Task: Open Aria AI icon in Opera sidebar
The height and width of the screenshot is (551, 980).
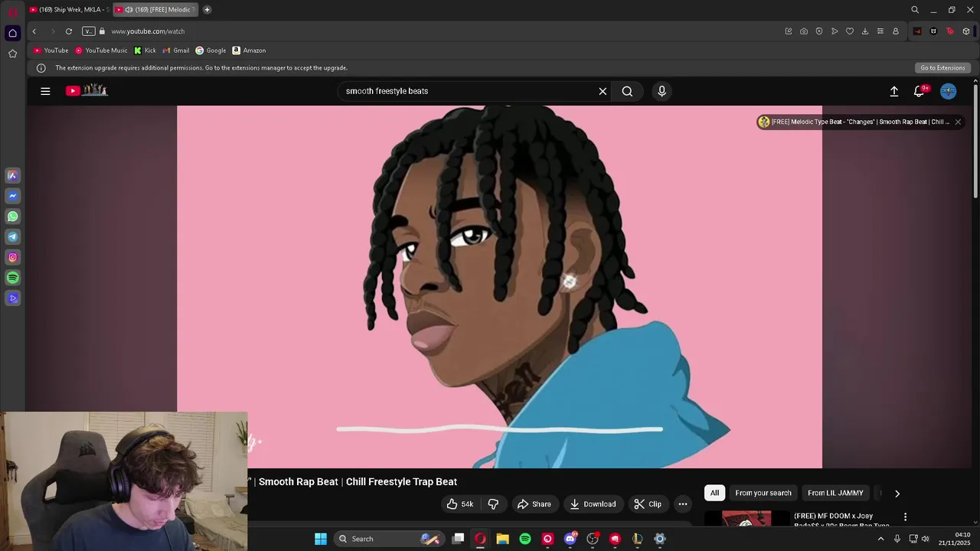Action: click(x=12, y=176)
